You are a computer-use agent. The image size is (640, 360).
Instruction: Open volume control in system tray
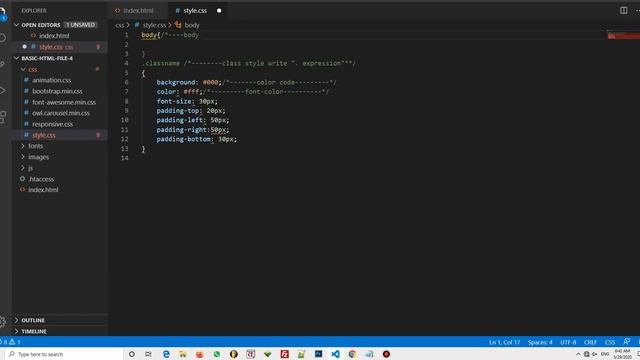coord(595,354)
